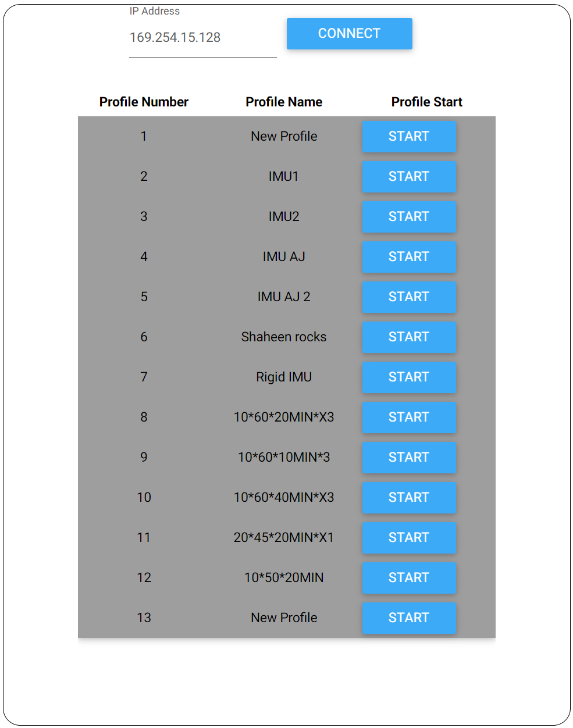Launch the Shaheen rocks profile
Image resolution: width=573 pixels, height=728 pixels.
pyautogui.click(x=408, y=337)
